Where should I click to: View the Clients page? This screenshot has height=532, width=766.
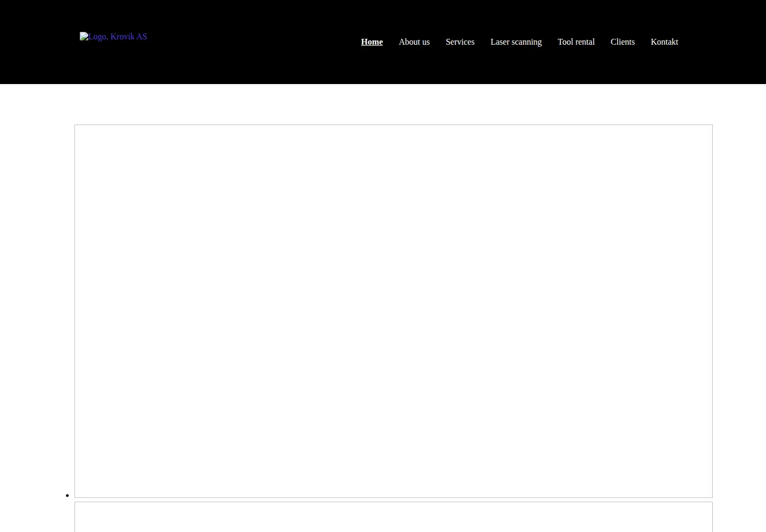(x=623, y=42)
